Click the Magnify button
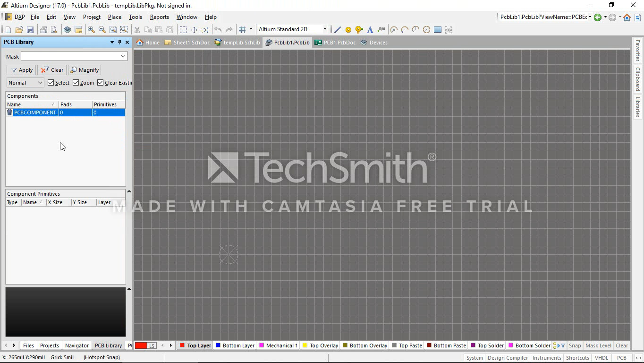 point(85,70)
